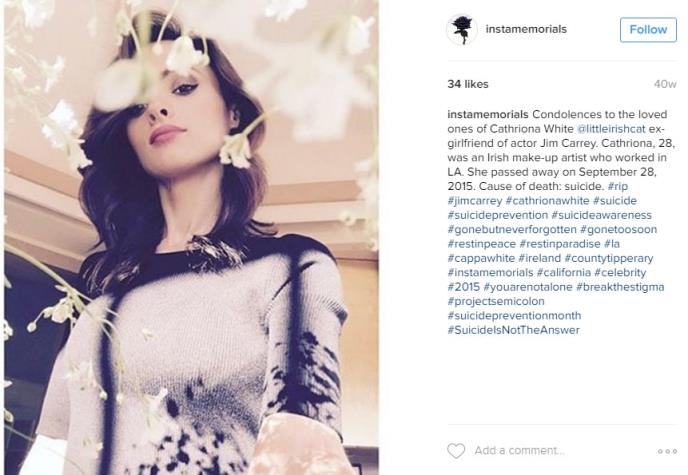The height and width of the screenshot is (475, 688).
Task: Open the instamemorials profile picture
Action: pos(462,29)
